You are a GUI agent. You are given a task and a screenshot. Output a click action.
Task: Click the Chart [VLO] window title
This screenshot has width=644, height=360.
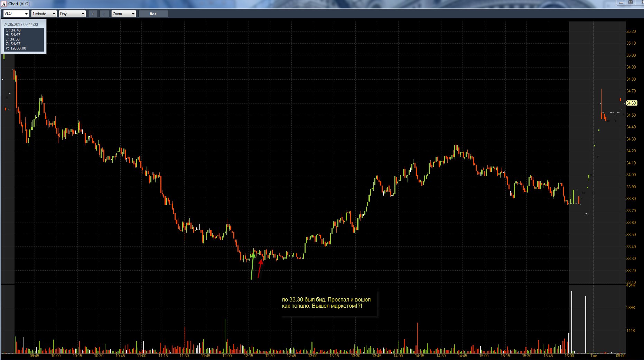[x=19, y=4]
